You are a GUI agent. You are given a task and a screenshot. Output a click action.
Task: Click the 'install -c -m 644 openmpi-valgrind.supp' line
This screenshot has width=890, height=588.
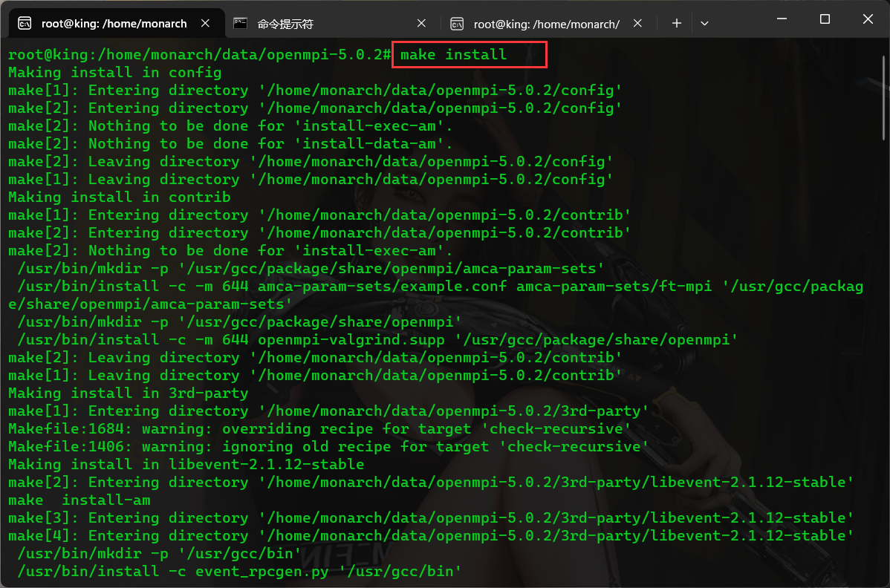[377, 339]
